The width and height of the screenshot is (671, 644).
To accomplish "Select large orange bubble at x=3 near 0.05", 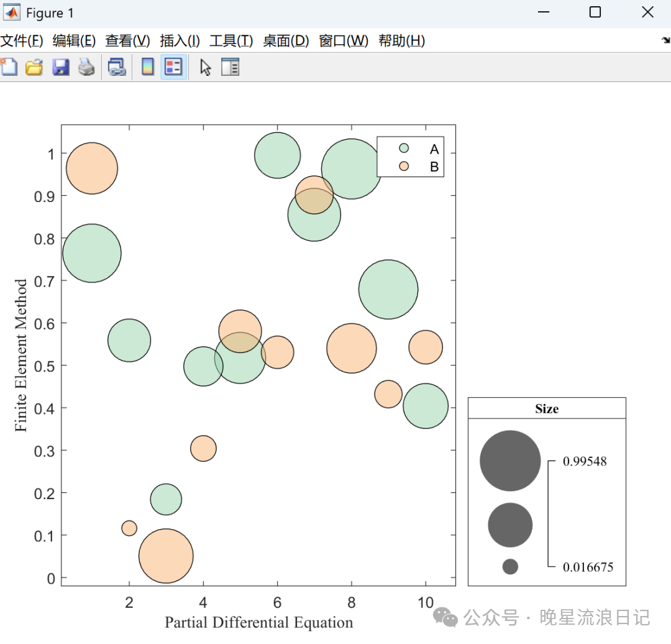I will [166, 556].
